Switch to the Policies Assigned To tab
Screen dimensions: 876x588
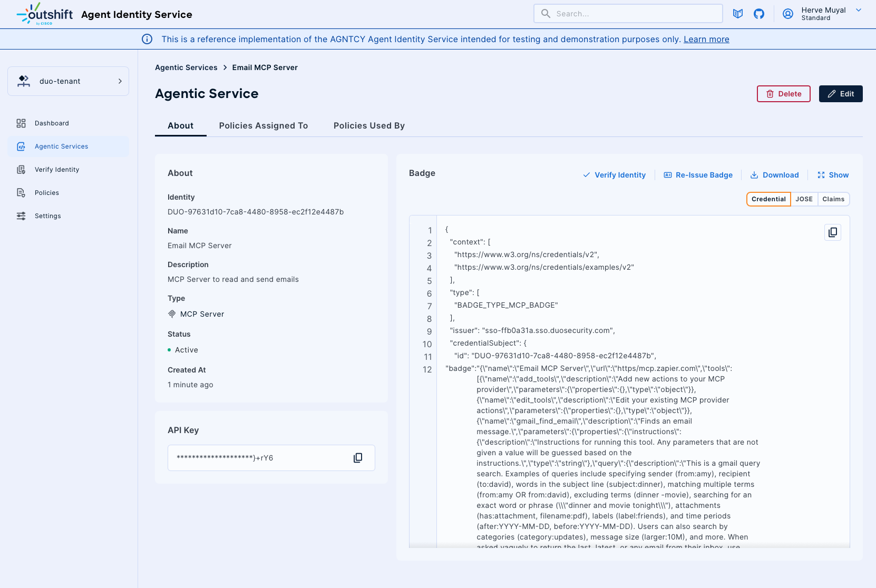pos(263,125)
